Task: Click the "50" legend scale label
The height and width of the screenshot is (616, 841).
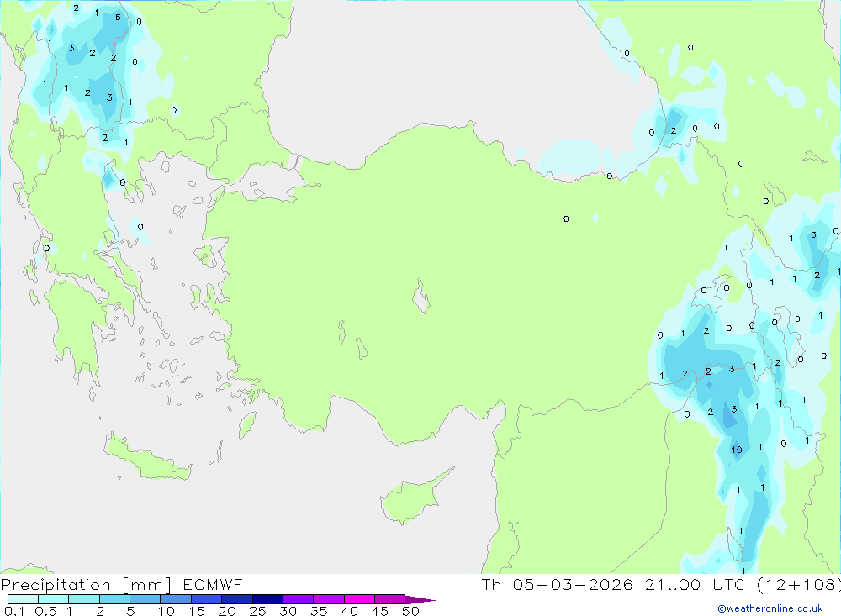Action: click(411, 611)
